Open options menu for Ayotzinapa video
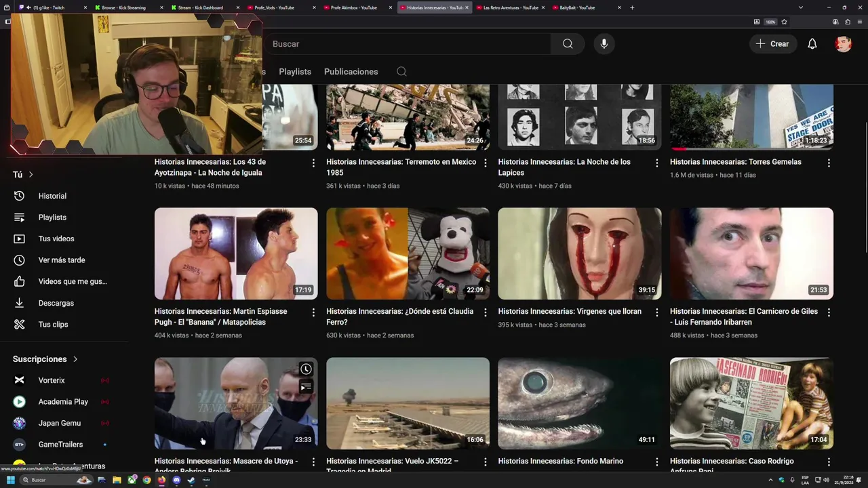Screen dimensions: 868x488 [x=313, y=163]
